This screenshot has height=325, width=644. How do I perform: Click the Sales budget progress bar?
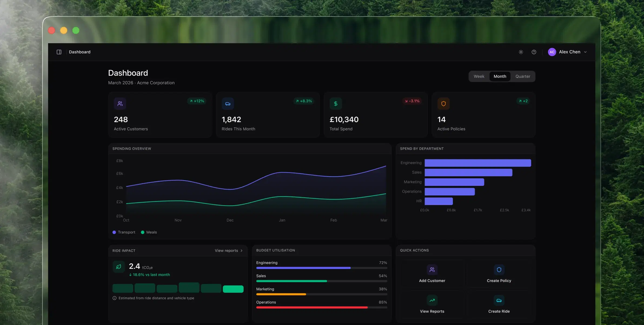tap(322, 281)
